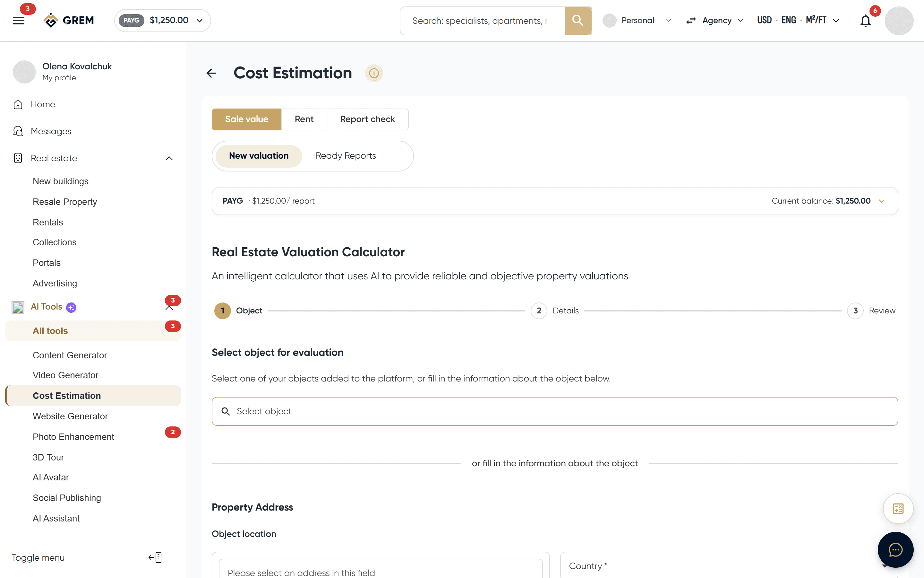Click the GREM logo
This screenshot has height=578, width=924.
pos(69,20)
